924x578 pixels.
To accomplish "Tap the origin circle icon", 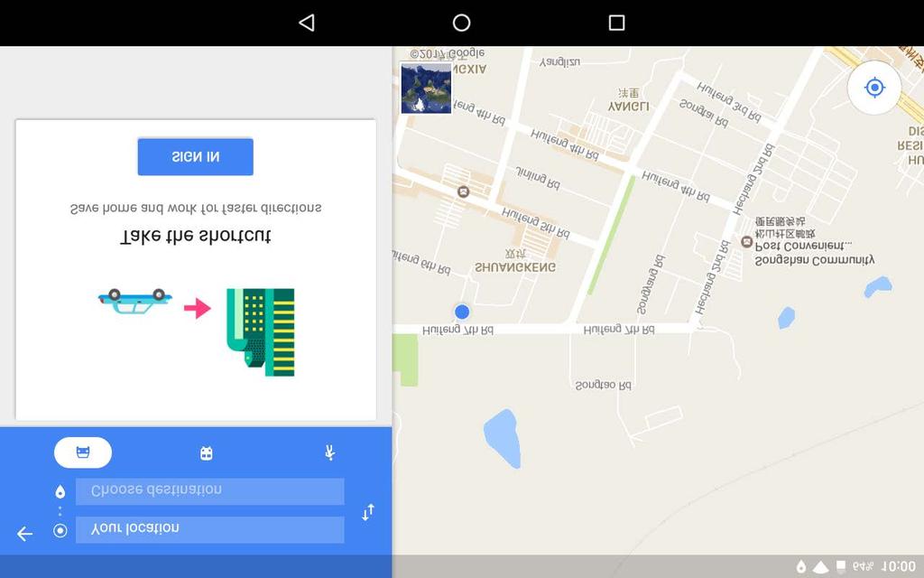I will click(60, 530).
